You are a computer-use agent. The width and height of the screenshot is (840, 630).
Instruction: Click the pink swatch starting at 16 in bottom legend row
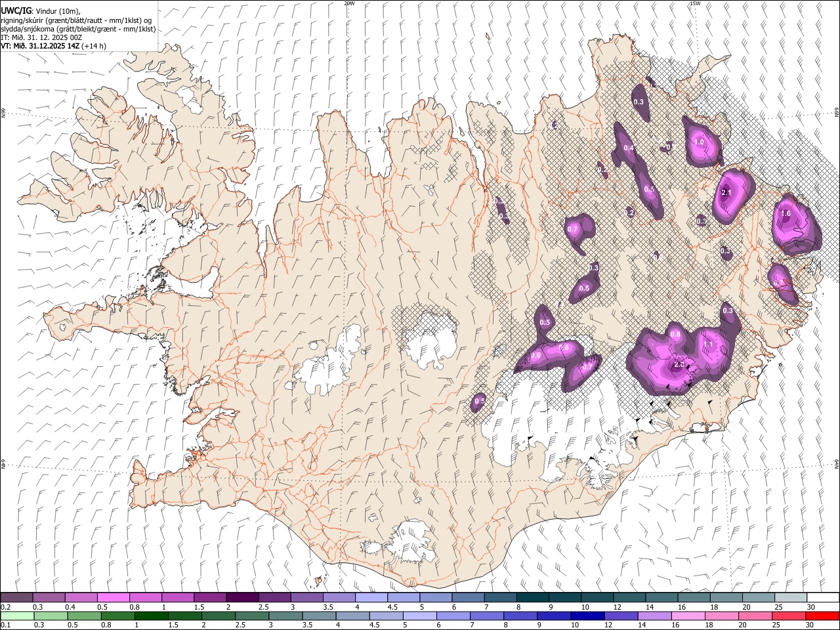(x=688, y=616)
